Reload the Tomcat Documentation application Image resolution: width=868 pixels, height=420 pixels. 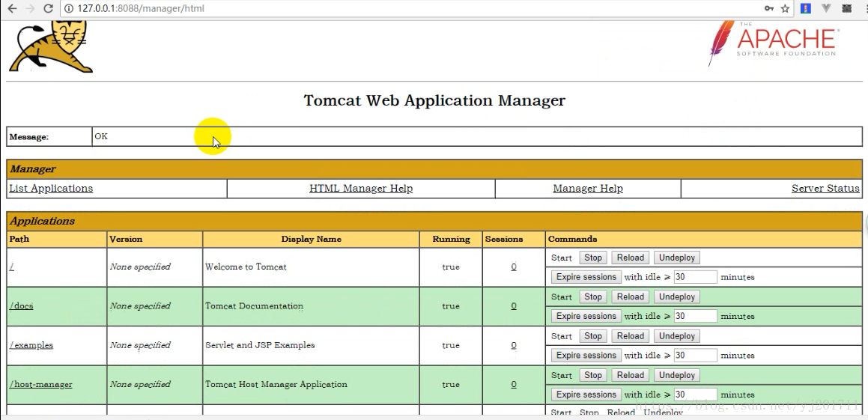pos(631,296)
